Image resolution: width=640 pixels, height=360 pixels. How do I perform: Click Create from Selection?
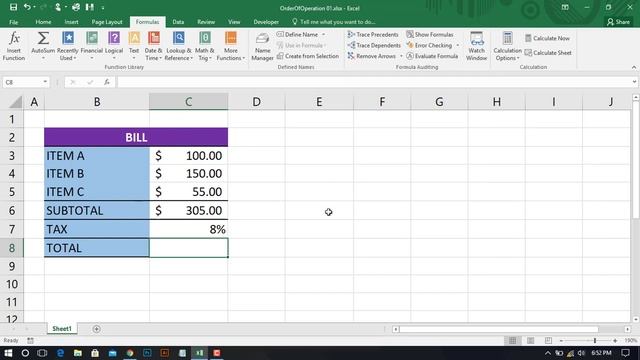point(308,56)
